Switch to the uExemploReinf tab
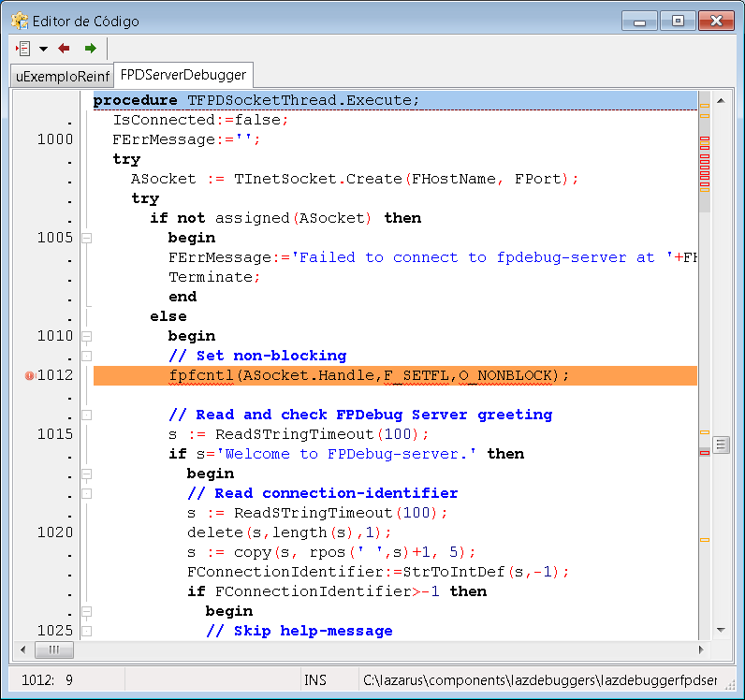This screenshot has height=700, width=745. (x=63, y=76)
